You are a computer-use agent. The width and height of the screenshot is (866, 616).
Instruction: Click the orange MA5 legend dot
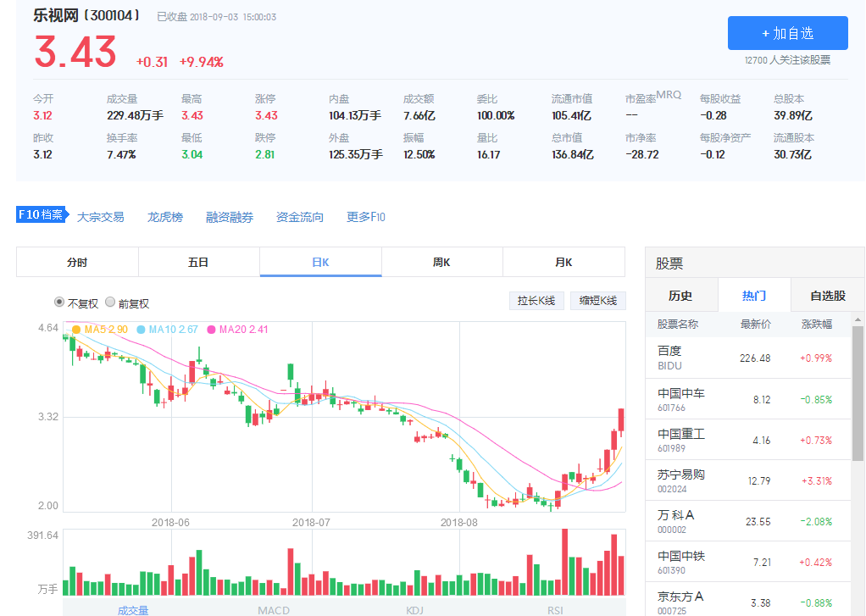(x=76, y=330)
